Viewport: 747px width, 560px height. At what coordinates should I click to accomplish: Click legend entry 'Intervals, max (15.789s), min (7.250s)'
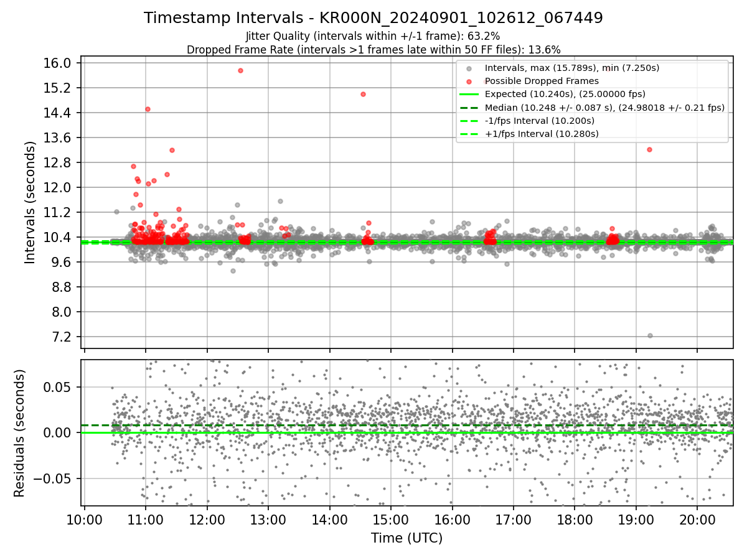pos(572,68)
